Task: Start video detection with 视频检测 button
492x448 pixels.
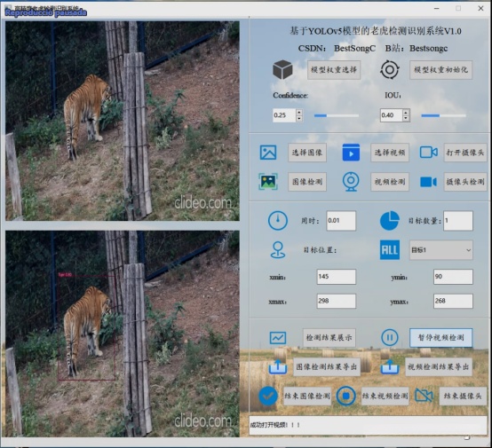Action: tap(389, 182)
